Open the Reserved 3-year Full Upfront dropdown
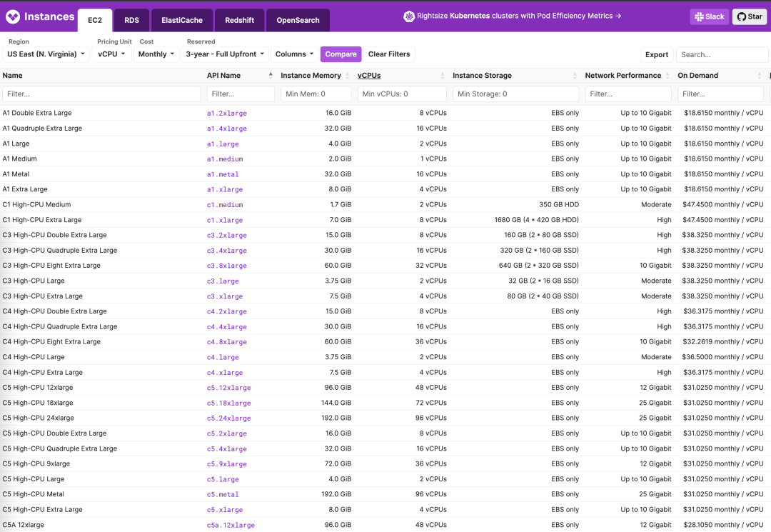Image resolution: width=771 pixels, height=532 pixels. (x=225, y=54)
